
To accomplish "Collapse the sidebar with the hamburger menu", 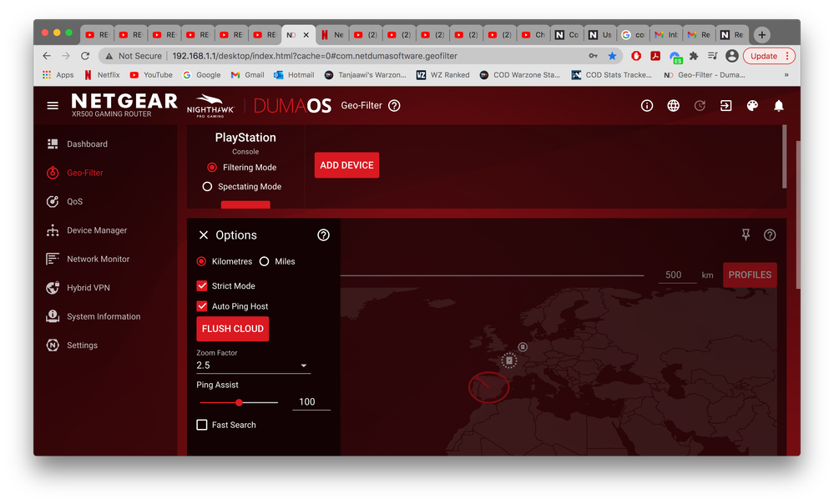I will [x=52, y=106].
